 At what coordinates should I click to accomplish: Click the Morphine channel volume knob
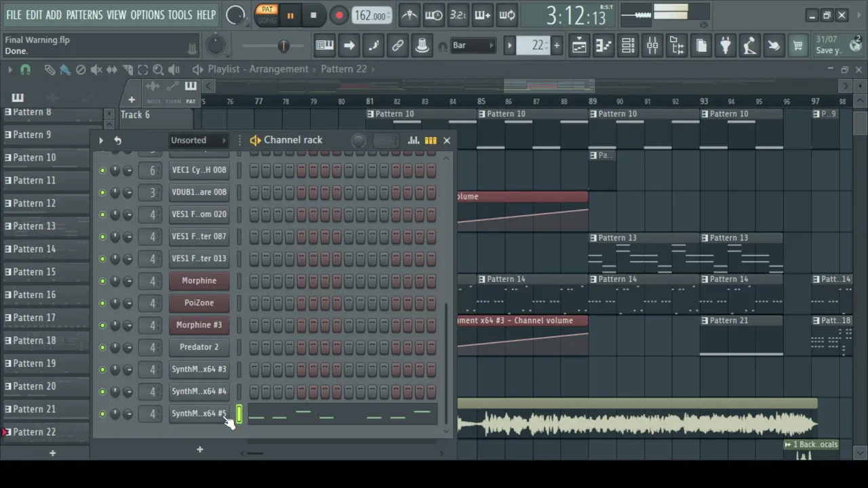[127, 281]
